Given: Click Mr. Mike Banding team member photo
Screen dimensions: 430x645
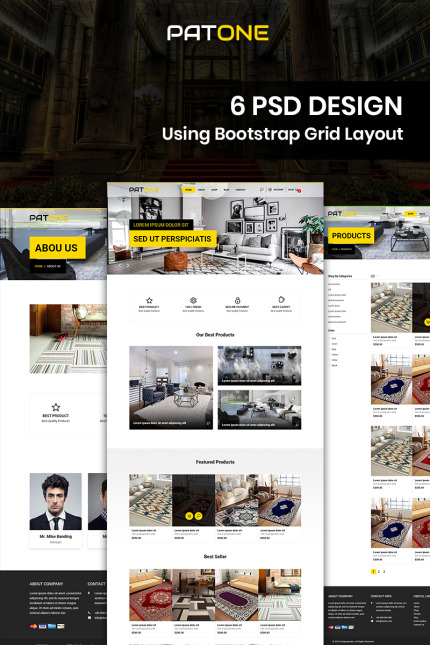Looking at the screenshot, I should pos(56,501).
